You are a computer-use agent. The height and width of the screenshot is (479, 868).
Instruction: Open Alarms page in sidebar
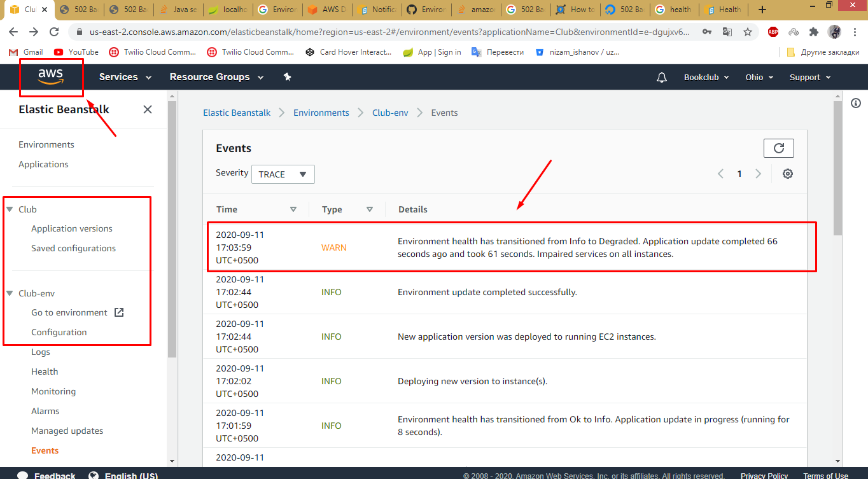(45, 411)
